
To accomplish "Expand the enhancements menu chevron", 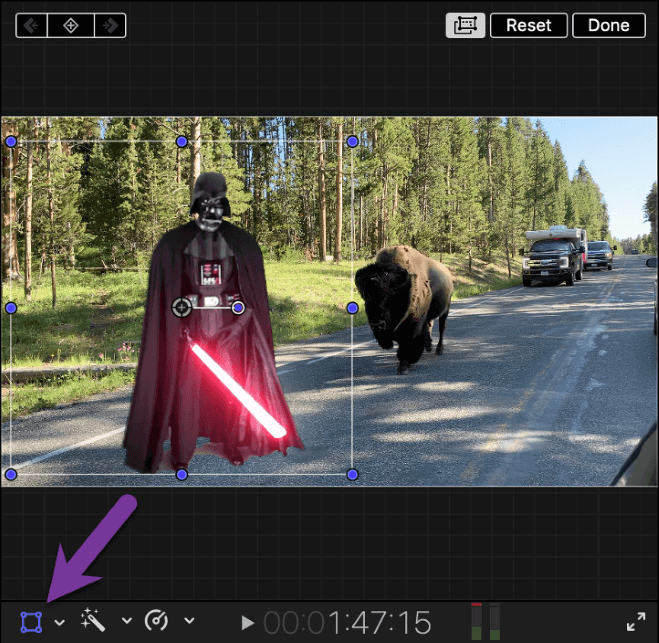I will tap(126, 622).
